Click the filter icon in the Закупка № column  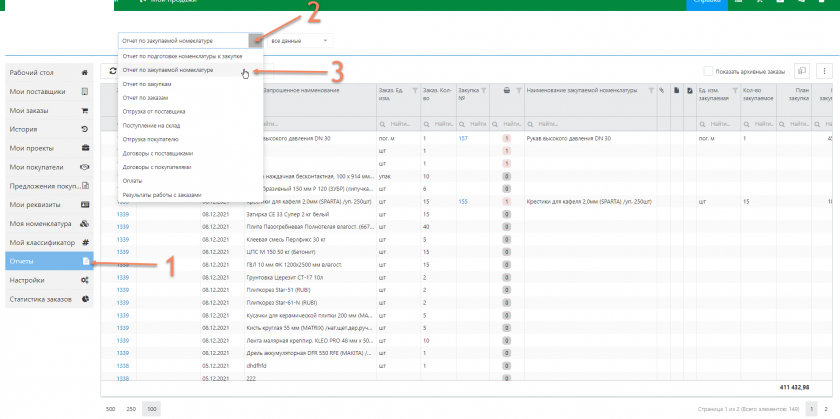coord(484,91)
